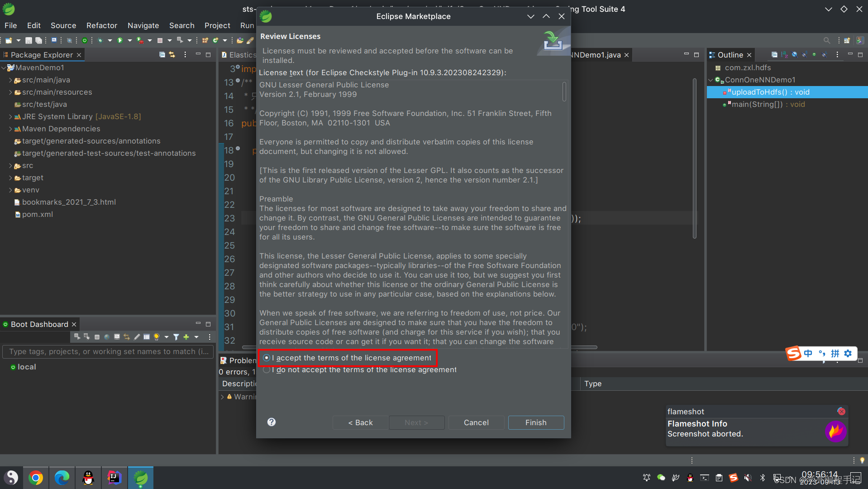
Task: Open IntelliJ IDEA from taskbar
Action: coord(114,478)
